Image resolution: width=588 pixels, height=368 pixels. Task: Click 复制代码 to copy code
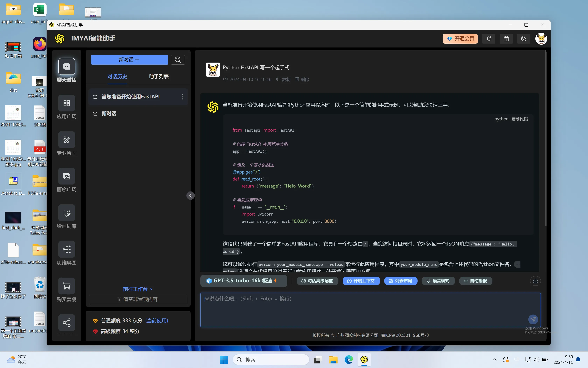click(x=519, y=119)
